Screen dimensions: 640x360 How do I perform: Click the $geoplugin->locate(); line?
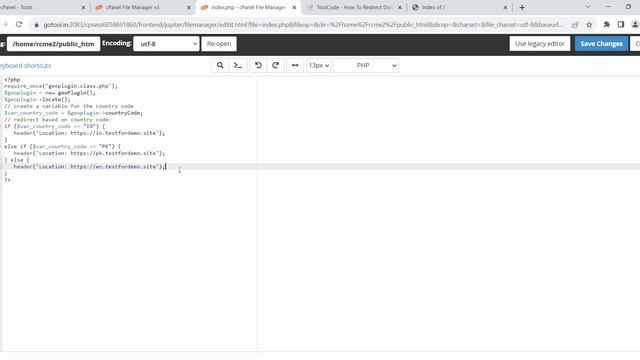click(37, 99)
